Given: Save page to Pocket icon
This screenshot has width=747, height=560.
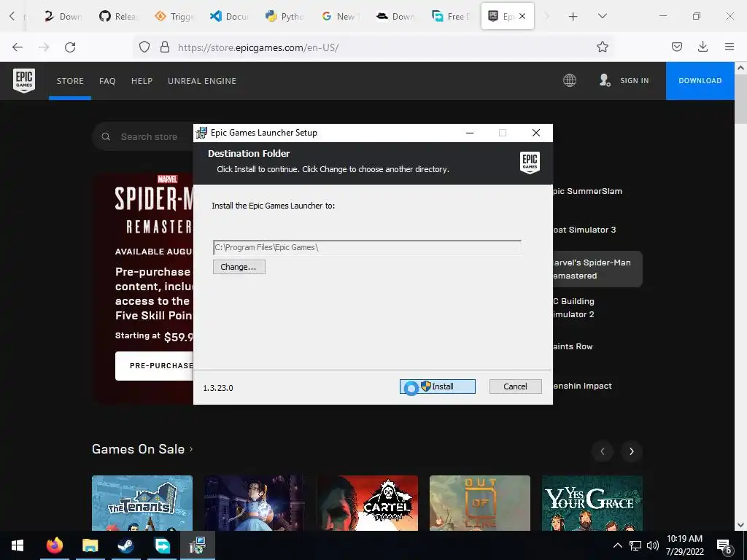Looking at the screenshot, I should click(x=676, y=47).
